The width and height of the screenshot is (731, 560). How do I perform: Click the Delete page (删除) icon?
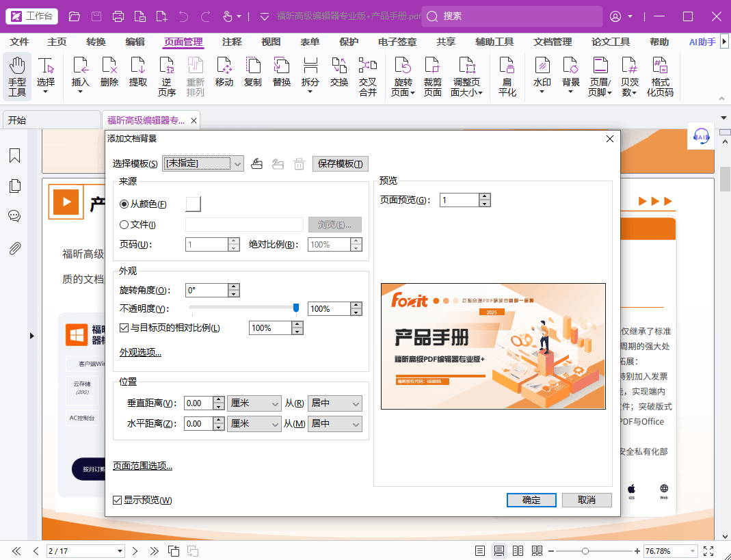coord(109,72)
